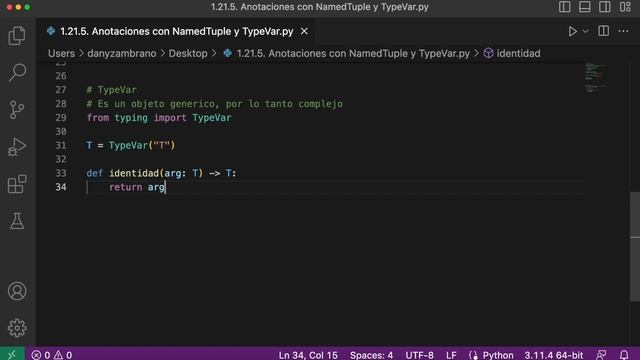Viewport: 640px width, 360px height.
Task: Toggle the bottom panel
Action: 584,7
